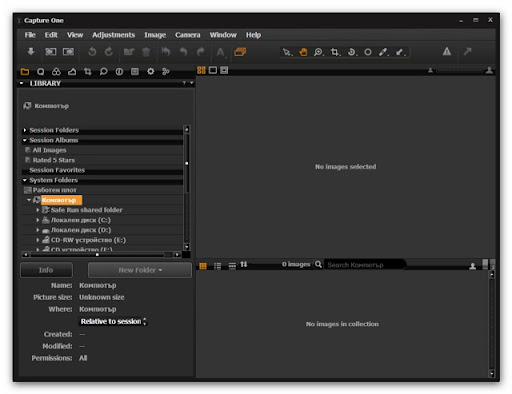Expand the Локален диск (C:) node
This screenshot has width=512, height=394.
[x=38, y=220]
